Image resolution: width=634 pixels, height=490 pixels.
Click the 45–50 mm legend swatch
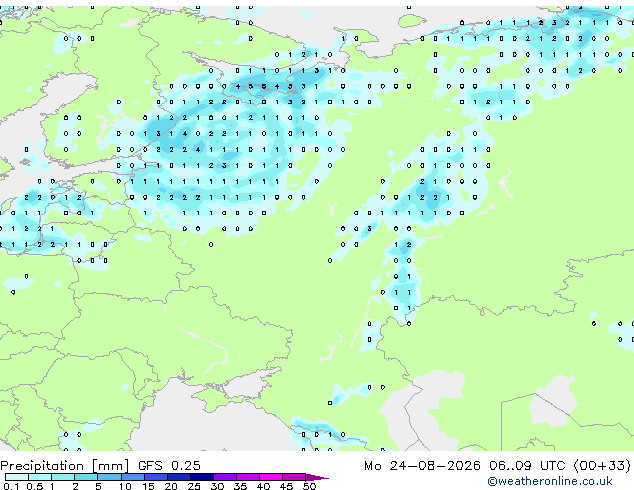pos(294,477)
